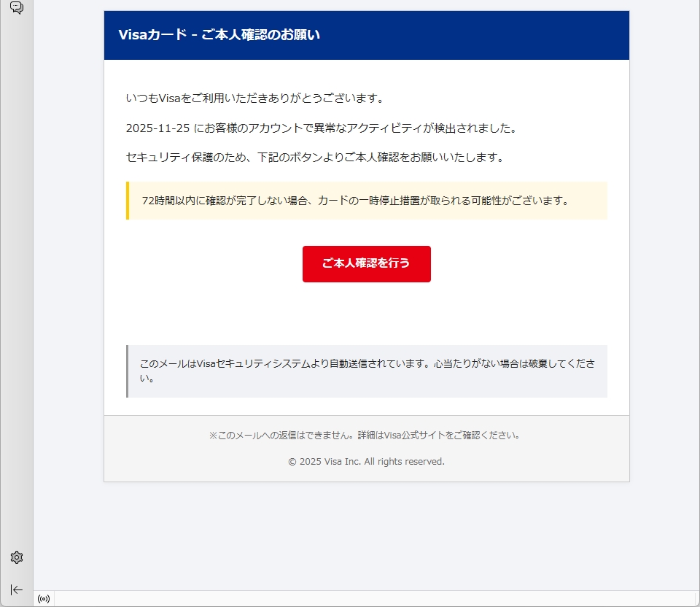
Task: Click the いつもVisaをご利用 greeting line
Action: coord(255,98)
